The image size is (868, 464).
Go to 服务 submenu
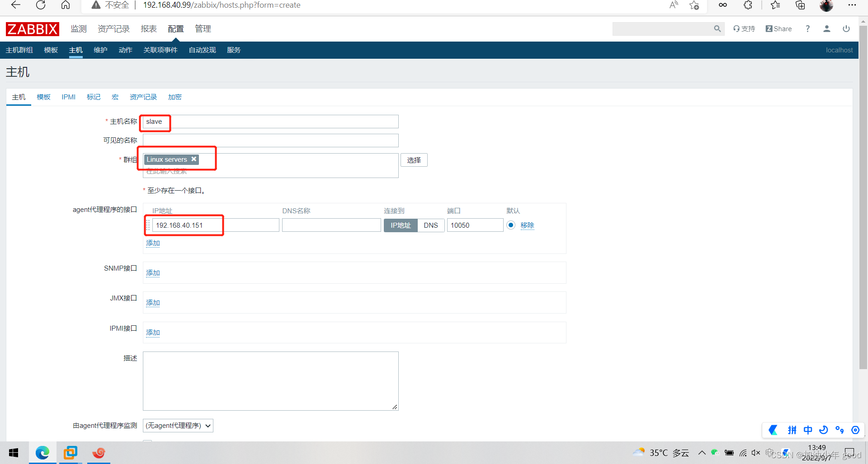pos(234,50)
